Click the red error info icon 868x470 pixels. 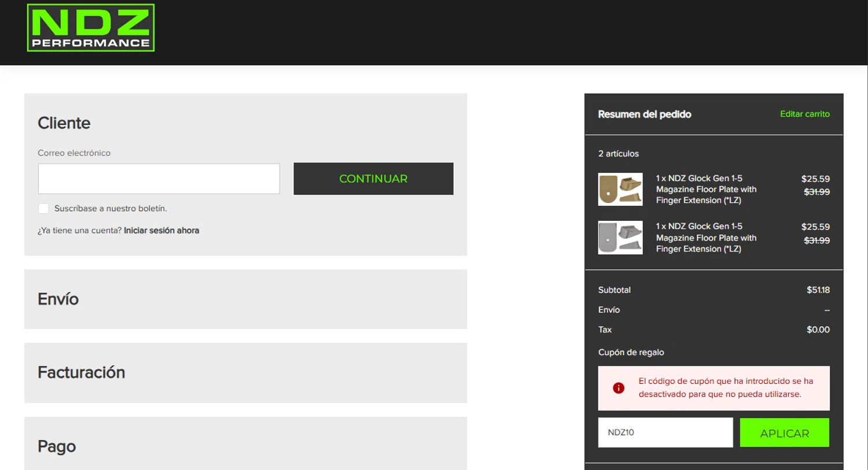coord(619,388)
